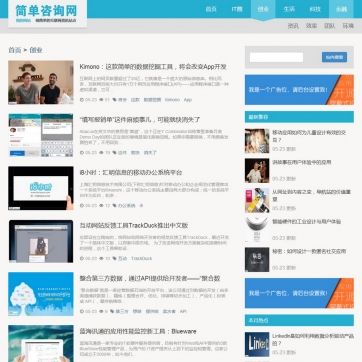Select the API tag link

point(183,311)
